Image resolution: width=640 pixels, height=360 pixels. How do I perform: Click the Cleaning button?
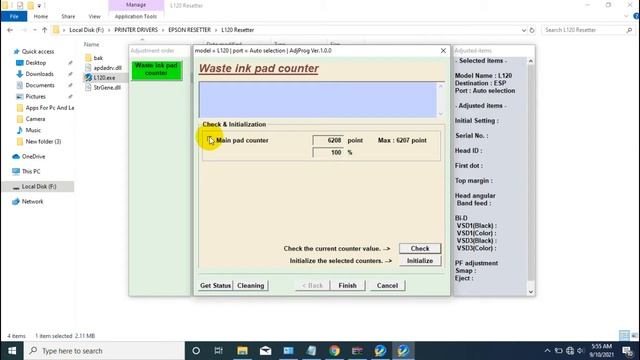[x=250, y=285]
